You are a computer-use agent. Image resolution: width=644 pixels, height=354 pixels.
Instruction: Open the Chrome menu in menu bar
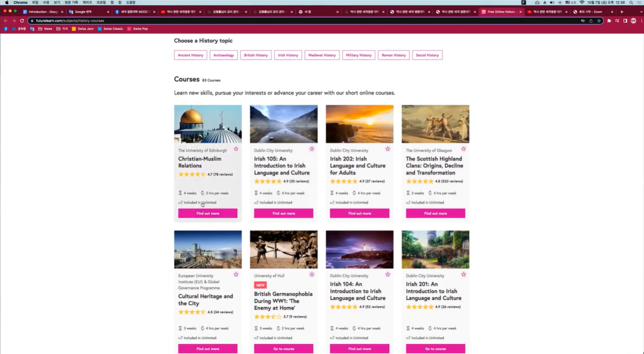tap(20, 3)
